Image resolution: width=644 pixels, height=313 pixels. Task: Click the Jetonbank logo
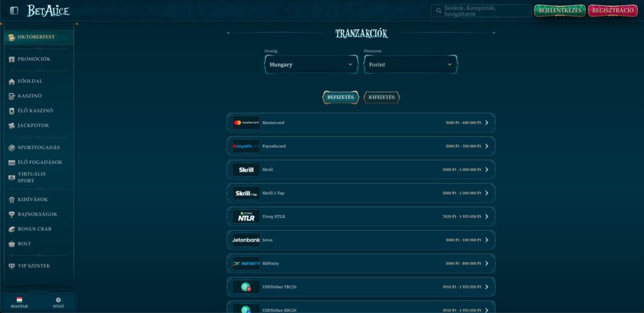pos(246,240)
